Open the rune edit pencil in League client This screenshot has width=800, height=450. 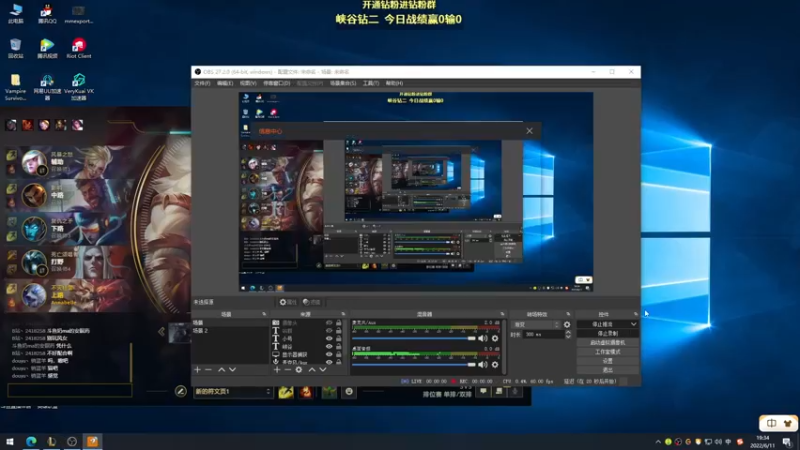pos(181,391)
